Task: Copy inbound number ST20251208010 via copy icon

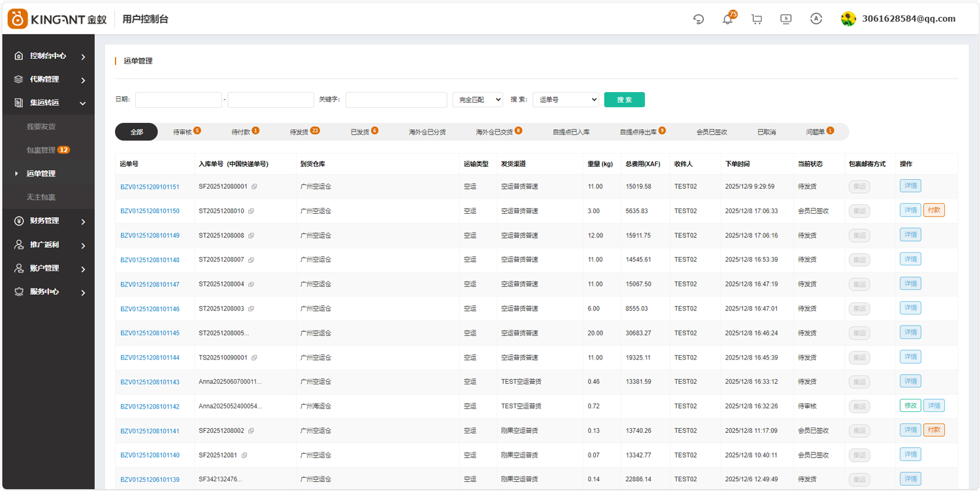Action: tap(251, 211)
